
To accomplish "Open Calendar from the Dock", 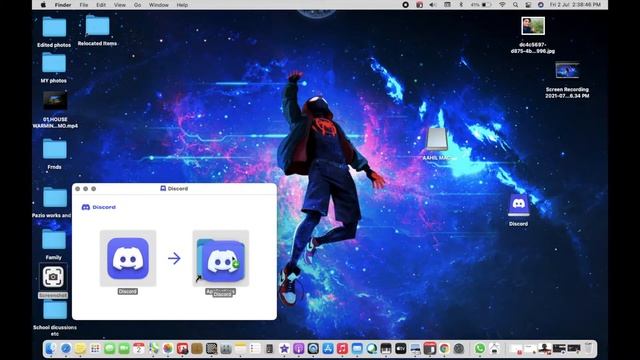I will (139, 349).
